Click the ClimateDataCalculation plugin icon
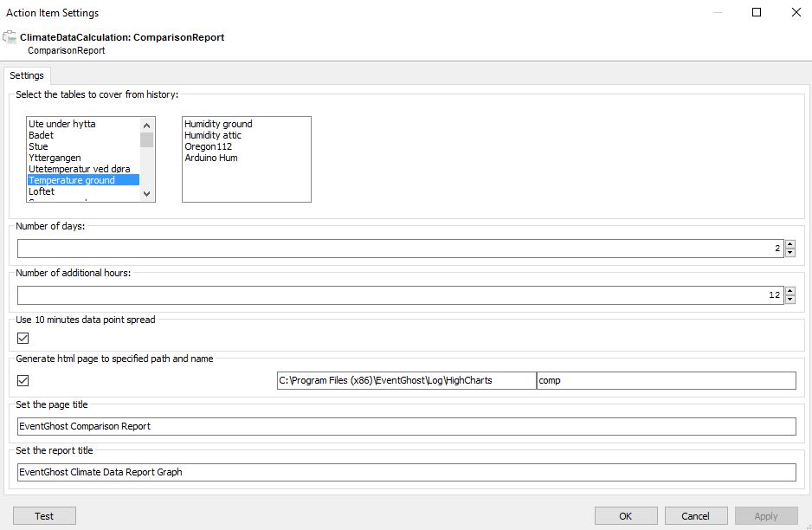 click(x=10, y=37)
